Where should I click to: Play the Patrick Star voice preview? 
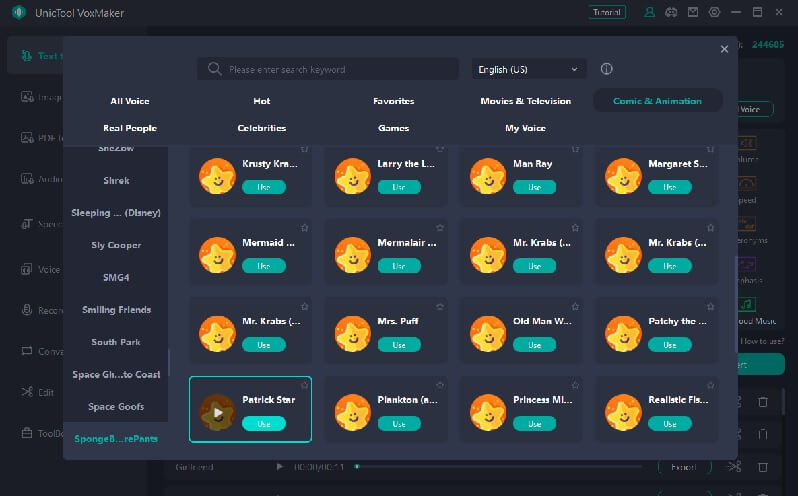(x=217, y=412)
